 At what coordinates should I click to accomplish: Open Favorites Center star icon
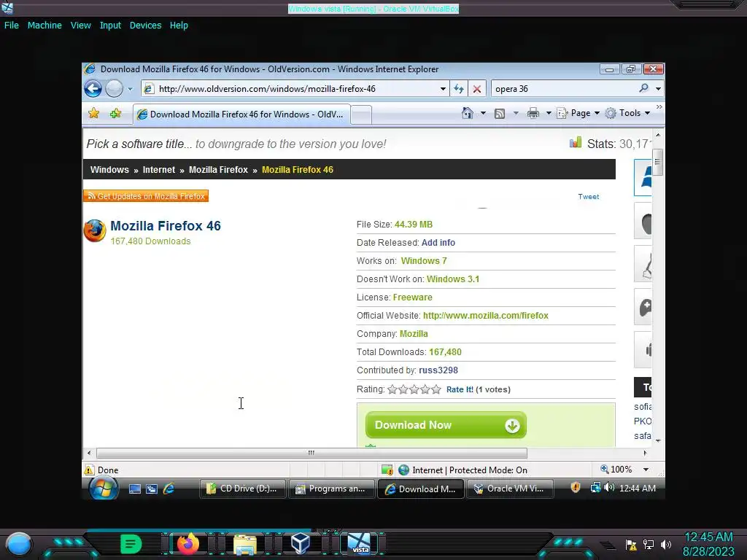point(94,113)
